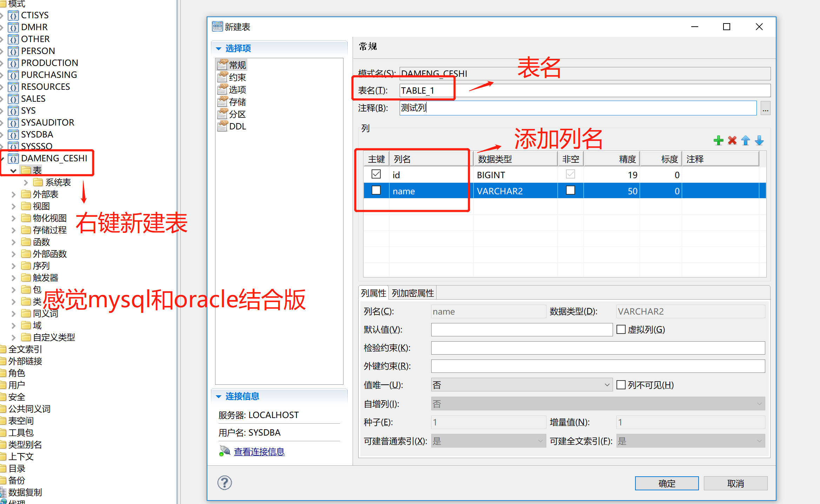Select the 约束 page in options list
820x504 pixels.
232,77
